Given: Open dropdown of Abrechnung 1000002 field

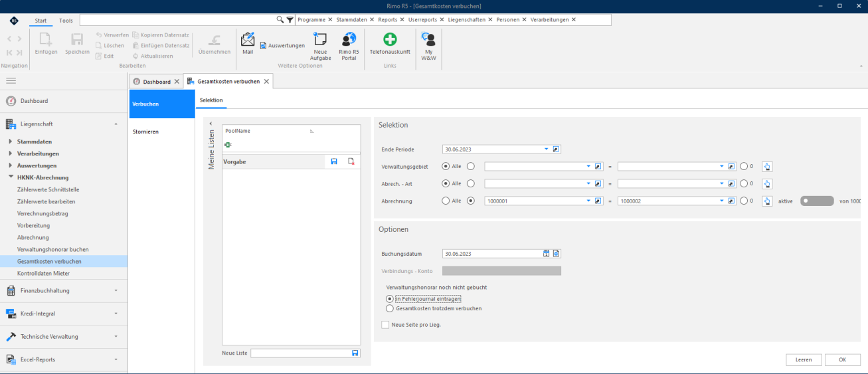Looking at the screenshot, I should coord(722,201).
